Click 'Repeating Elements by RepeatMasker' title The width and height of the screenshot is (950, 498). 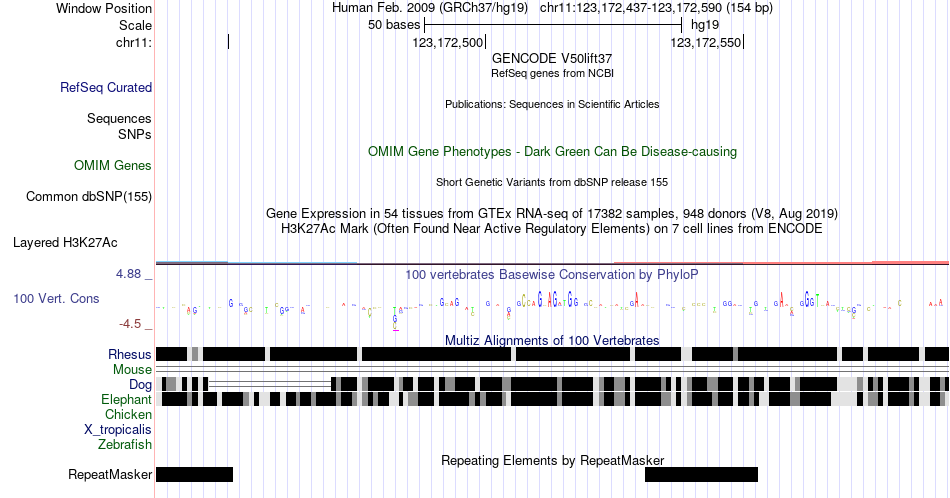coord(552,460)
